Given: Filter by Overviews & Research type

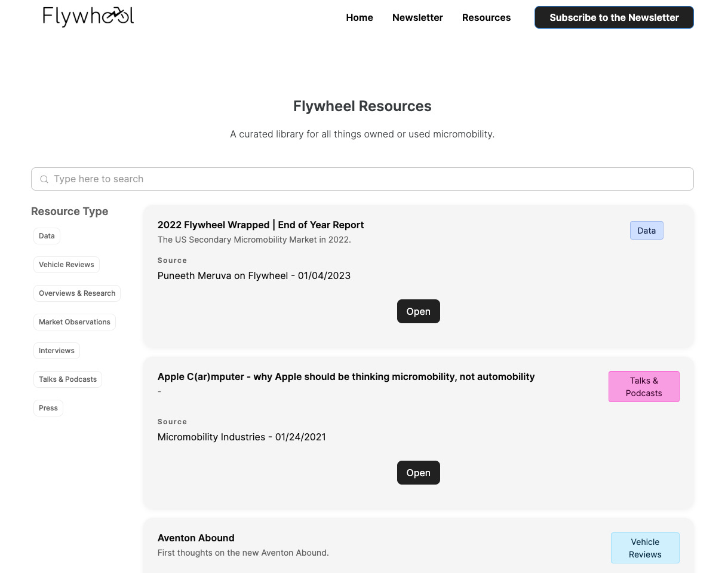Looking at the screenshot, I should click(77, 293).
